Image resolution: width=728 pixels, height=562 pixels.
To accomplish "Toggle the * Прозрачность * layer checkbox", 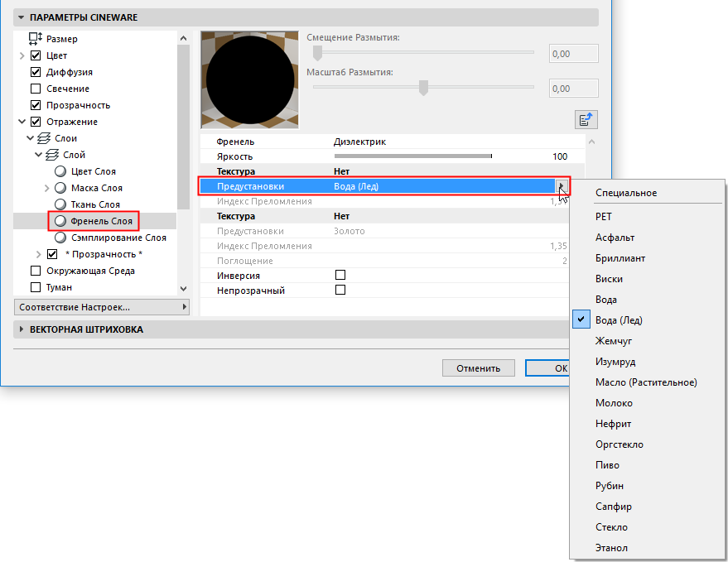I will (52, 254).
